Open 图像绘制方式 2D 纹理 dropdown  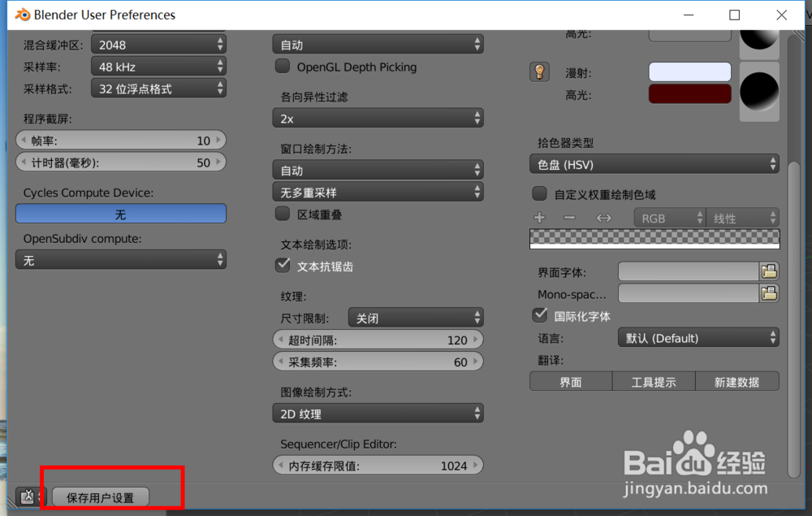378,414
